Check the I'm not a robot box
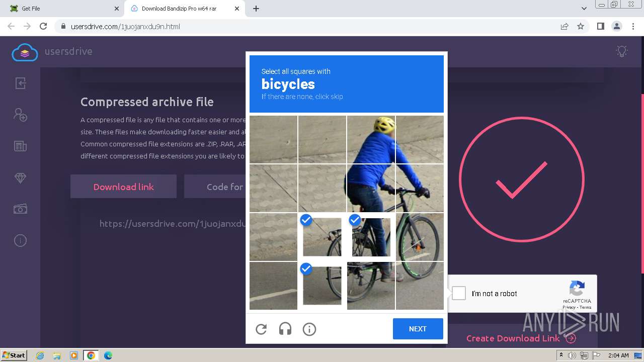644x362 pixels. (x=459, y=293)
